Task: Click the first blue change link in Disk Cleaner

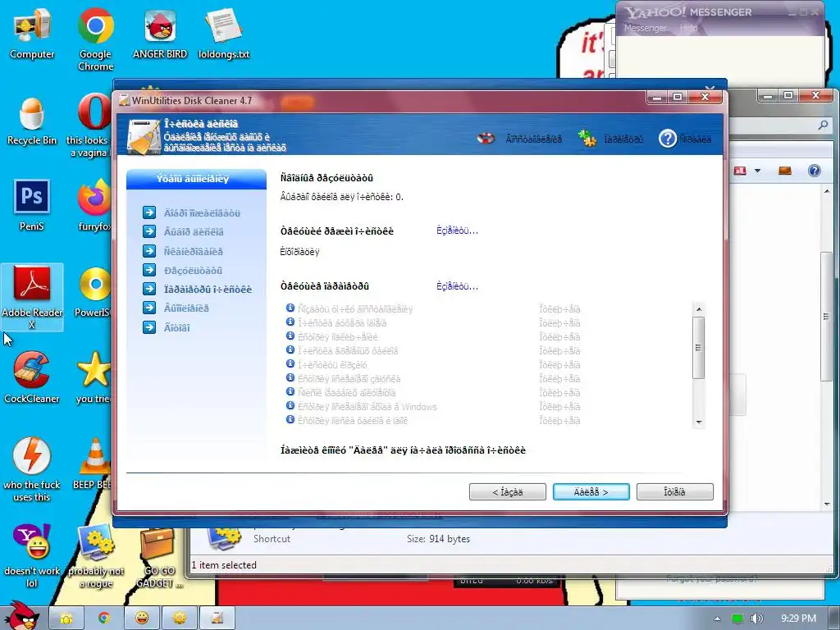Action: [x=457, y=231]
